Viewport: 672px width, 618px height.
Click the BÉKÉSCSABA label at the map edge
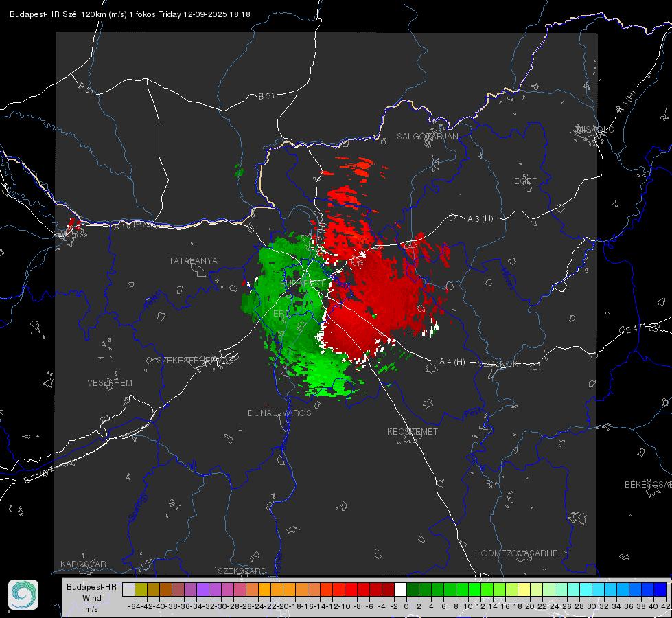648,484
